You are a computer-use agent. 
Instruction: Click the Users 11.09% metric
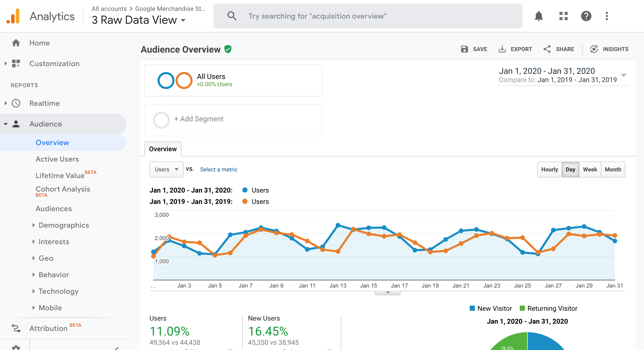(x=169, y=331)
